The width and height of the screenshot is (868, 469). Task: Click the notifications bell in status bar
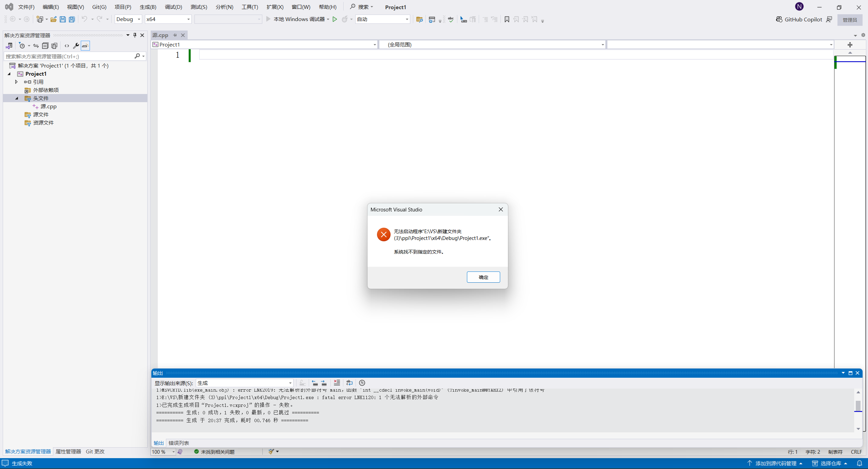coord(860,463)
